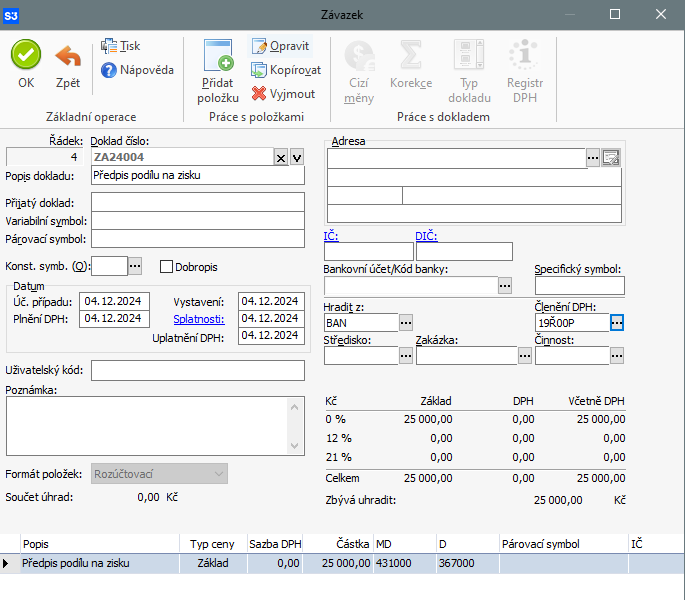The width and height of the screenshot is (685, 600).
Task: Open Zakázka lookup button
Action: (525, 356)
